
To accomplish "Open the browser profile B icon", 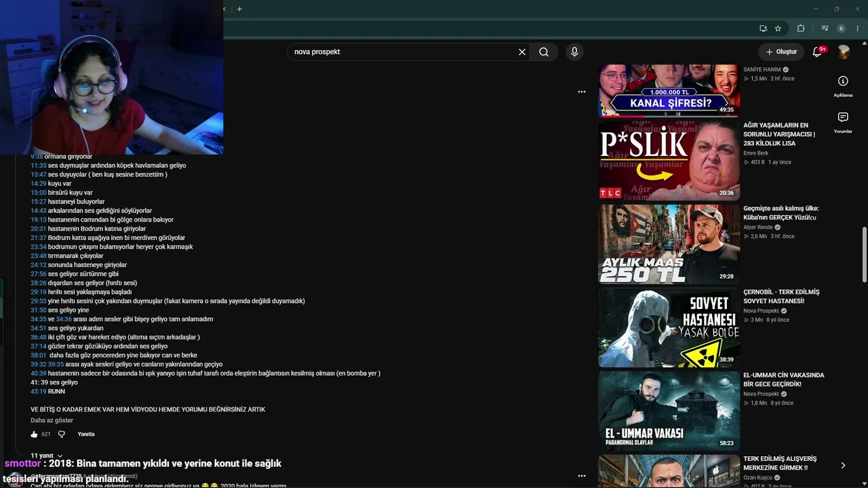I will pyautogui.click(x=842, y=28).
